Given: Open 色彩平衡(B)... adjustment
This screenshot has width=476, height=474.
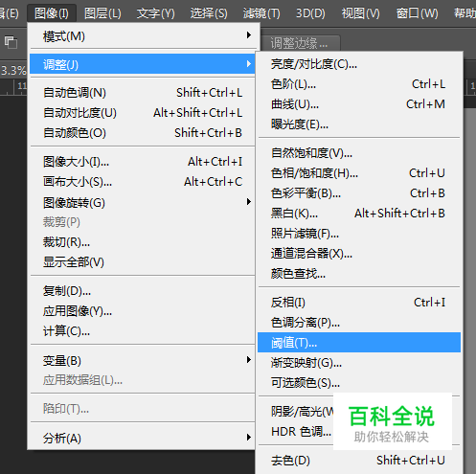Looking at the screenshot, I should [x=359, y=193].
